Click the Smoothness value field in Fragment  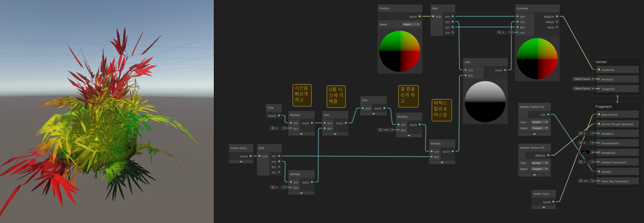point(586,143)
